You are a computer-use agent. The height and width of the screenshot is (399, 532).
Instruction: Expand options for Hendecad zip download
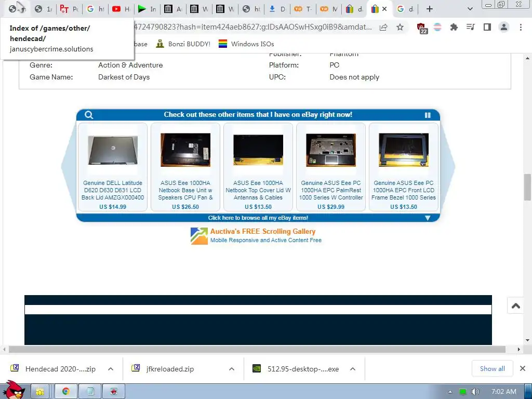[x=111, y=369]
